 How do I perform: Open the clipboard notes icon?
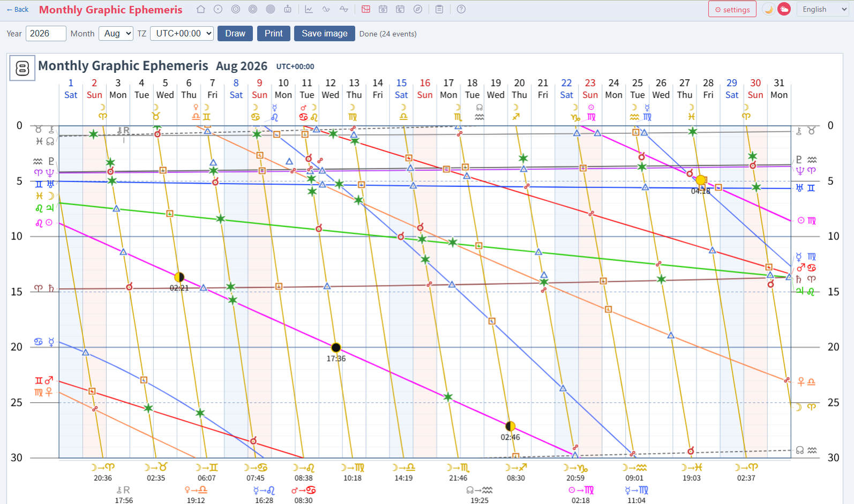pyautogui.click(x=439, y=9)
